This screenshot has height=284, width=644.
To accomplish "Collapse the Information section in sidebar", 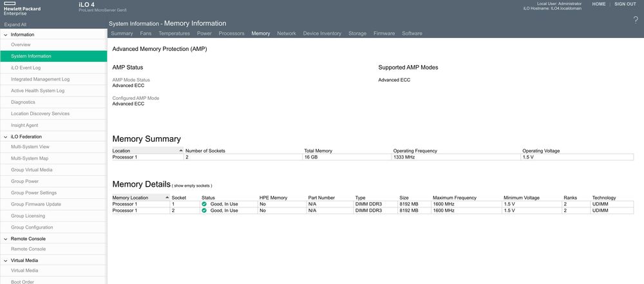I will 5,34.
